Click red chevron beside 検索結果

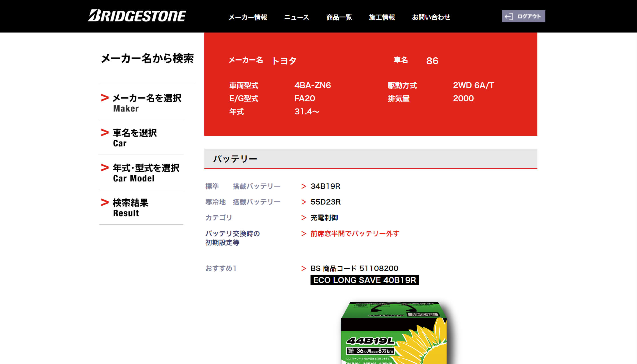coord(105,203)
